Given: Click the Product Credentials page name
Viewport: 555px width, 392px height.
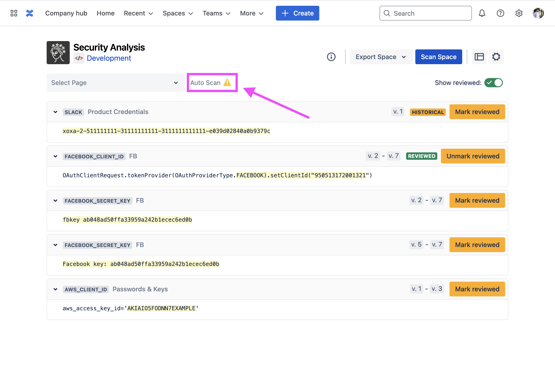Looking at the screenshot, I should click(x=118, y=112).
